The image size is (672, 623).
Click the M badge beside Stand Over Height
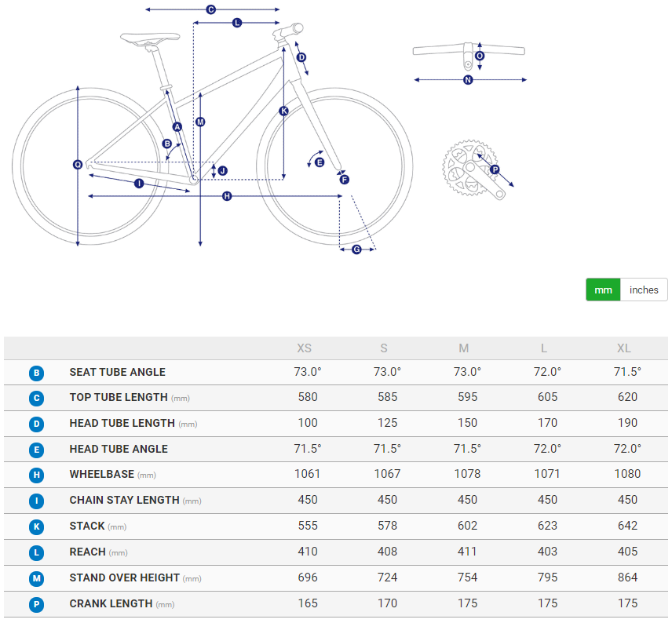coord(37,578)
